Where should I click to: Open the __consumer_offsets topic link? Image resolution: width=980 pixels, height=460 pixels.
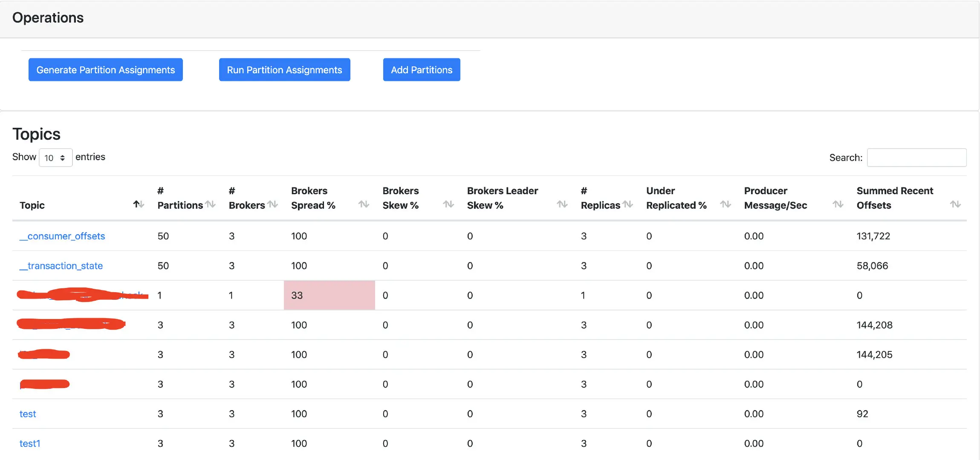coord(62,236)
